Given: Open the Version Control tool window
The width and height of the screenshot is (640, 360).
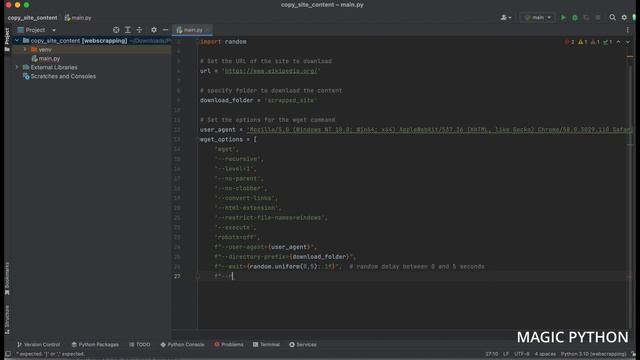Looking at the screenshot, I should 38,345.
